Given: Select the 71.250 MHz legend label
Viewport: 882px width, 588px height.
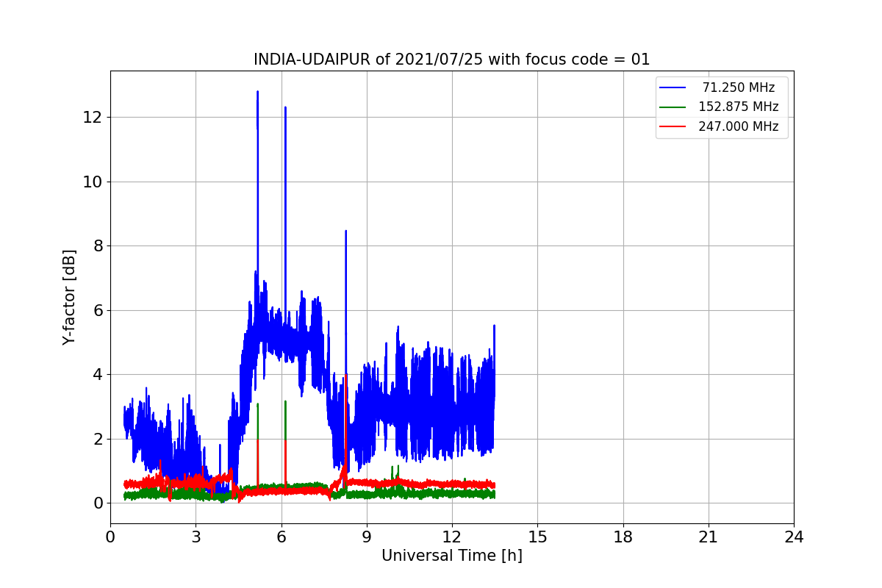Looking at the screenshot, I should [x=739, y=87].
